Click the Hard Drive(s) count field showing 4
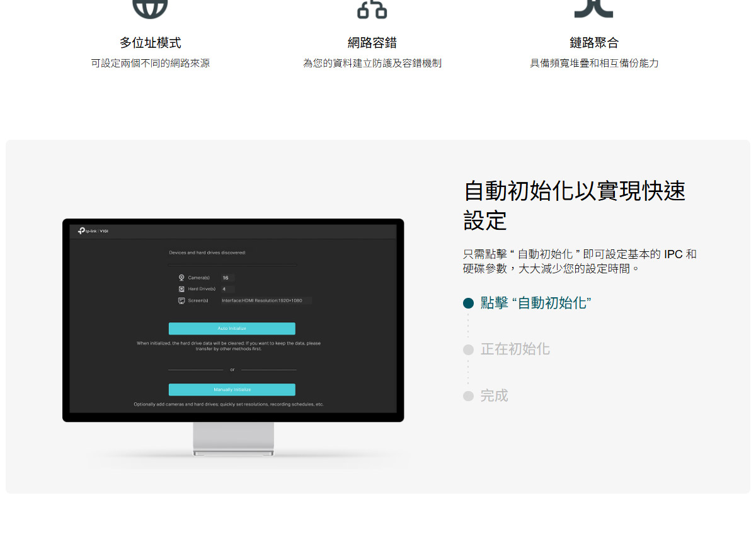 (x=227, y=289)
